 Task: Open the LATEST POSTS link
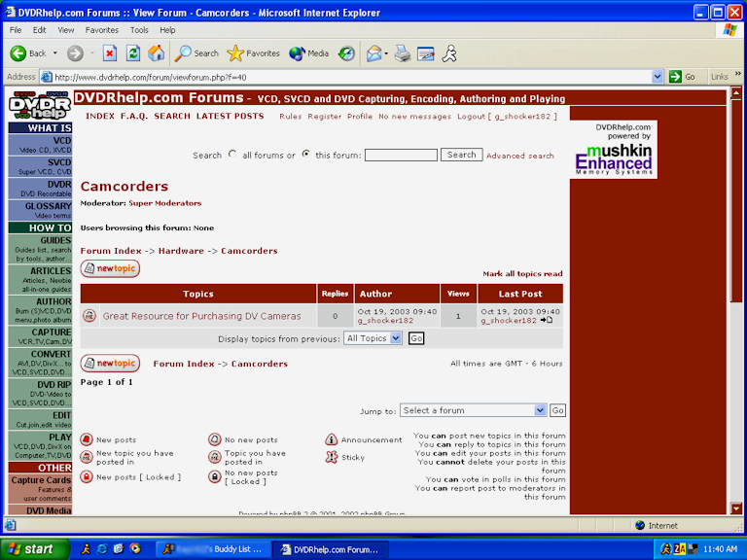pos(230,117)
